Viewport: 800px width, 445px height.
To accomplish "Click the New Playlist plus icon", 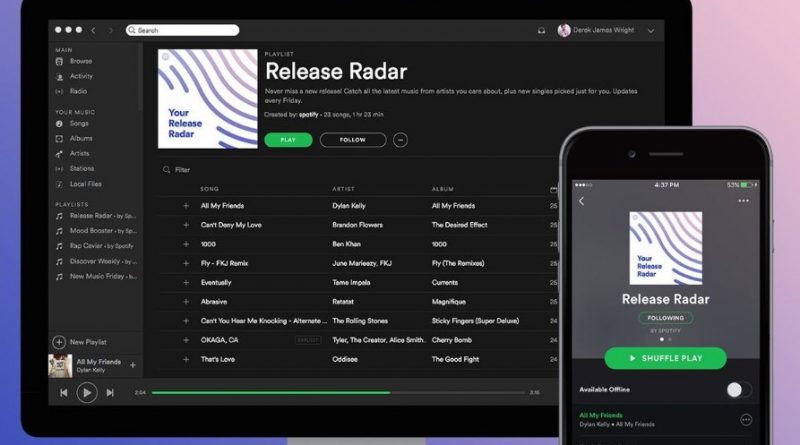I will point(60,342).
